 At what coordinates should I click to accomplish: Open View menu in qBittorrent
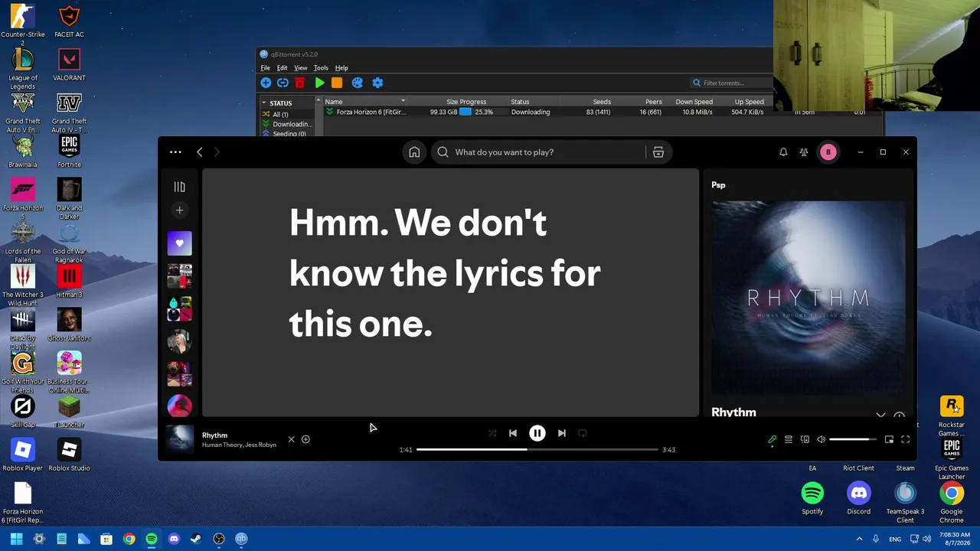[301, 68]
